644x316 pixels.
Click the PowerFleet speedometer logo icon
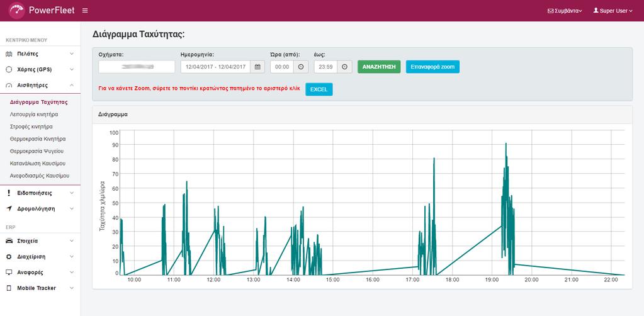(17, 11)
